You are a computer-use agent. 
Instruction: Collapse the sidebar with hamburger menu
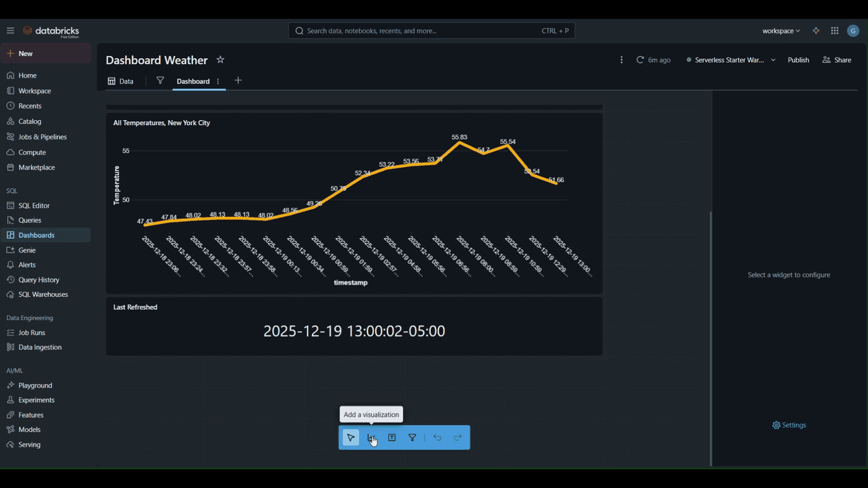pyautogui.click(x=10, y=31)
